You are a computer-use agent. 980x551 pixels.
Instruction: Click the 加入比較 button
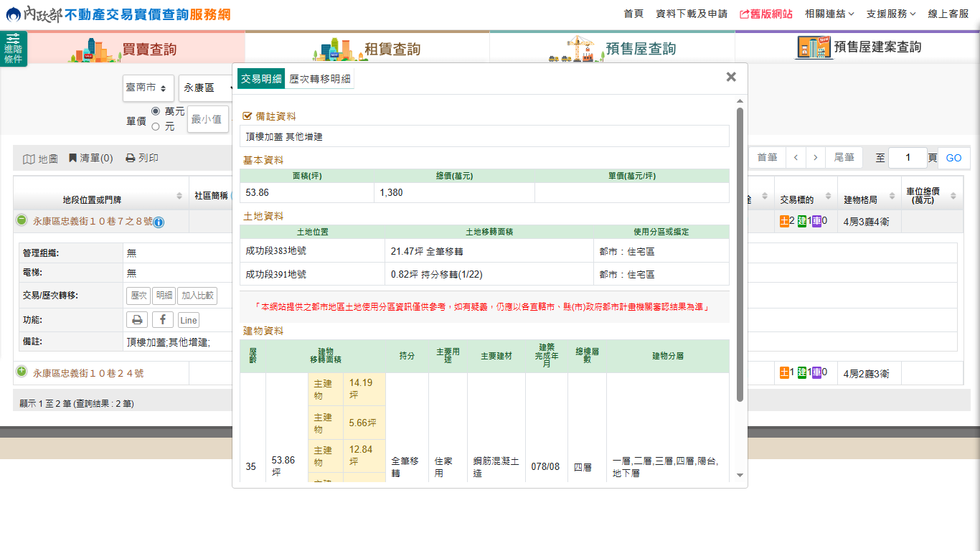(x=197, y=296)
